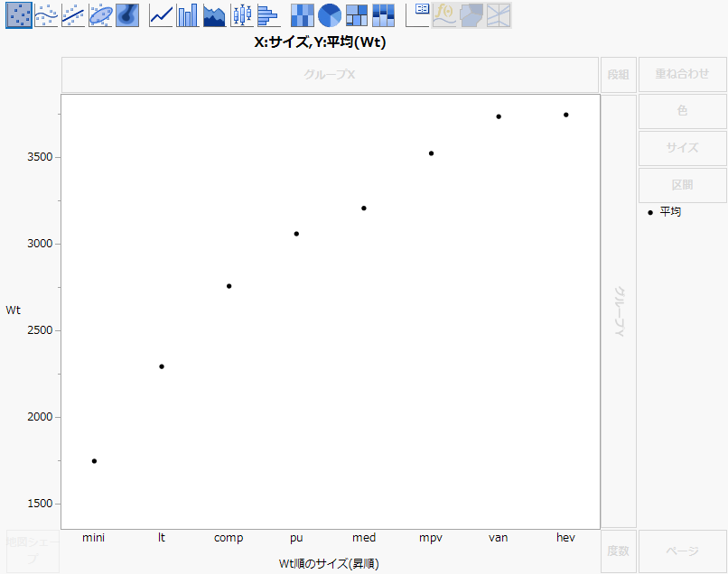Click the 重ね合わせ drop zone

coord(682,74)
